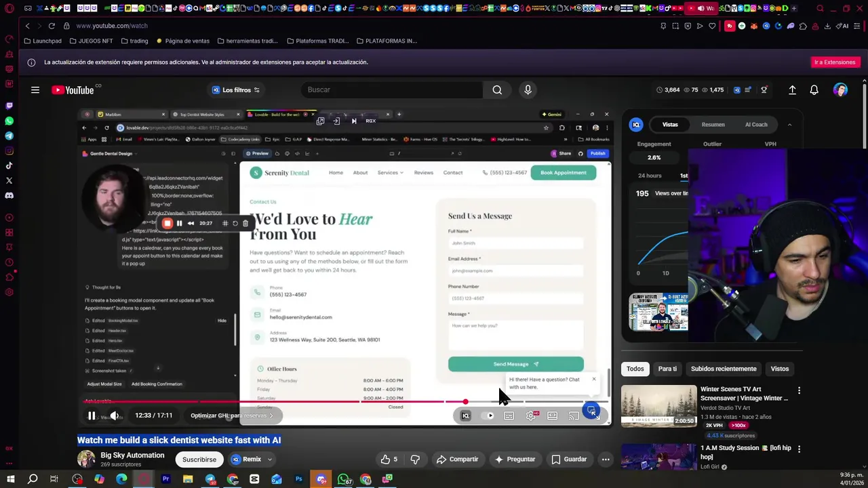Click the vidIQ Remix button

click(x=245, y=460)
